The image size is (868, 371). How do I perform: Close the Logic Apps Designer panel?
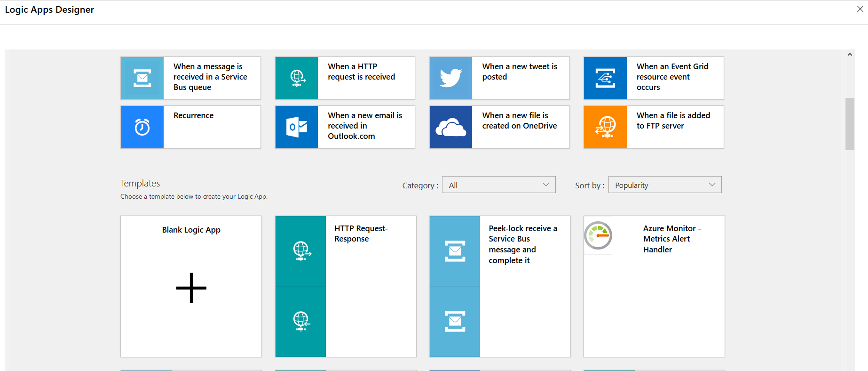point(860,9)
